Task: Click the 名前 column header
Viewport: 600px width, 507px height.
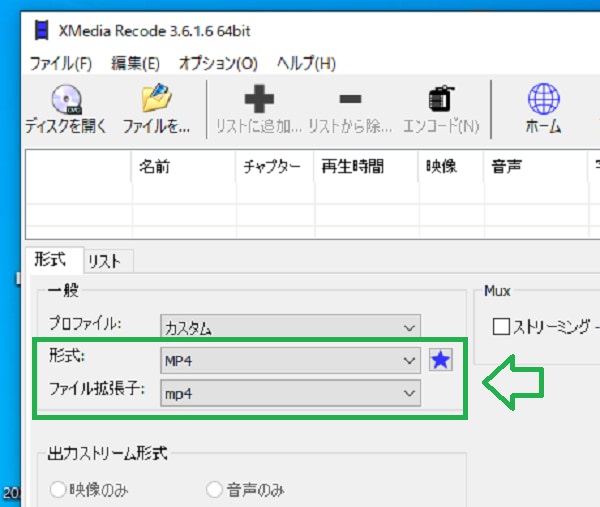Action: (x=183, y=166)
